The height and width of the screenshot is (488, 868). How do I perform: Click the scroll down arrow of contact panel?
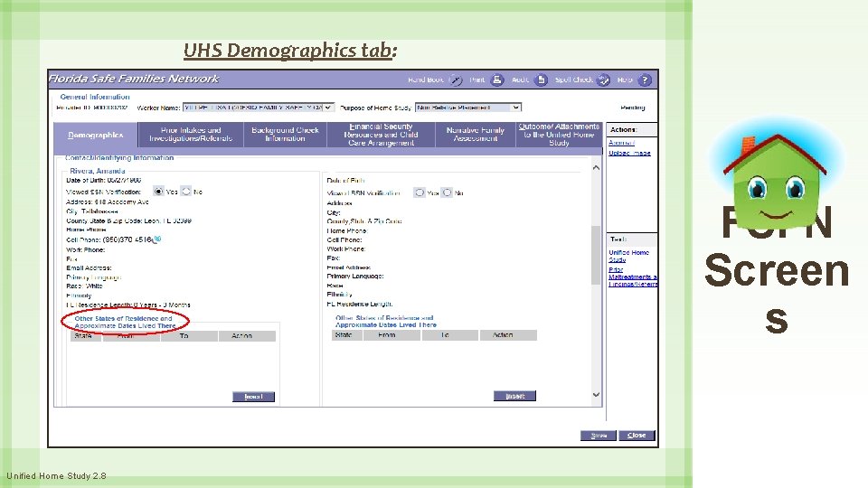pos(596,395)
